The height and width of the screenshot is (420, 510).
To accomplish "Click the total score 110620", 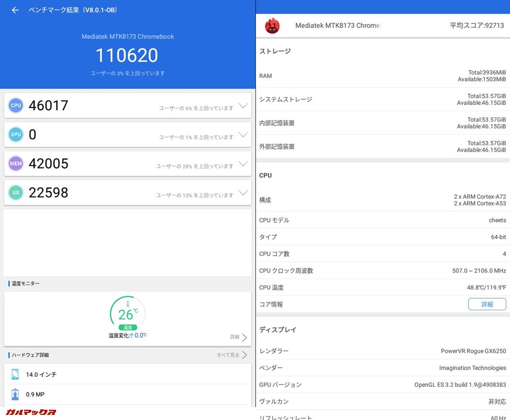I will coord(127,55).
